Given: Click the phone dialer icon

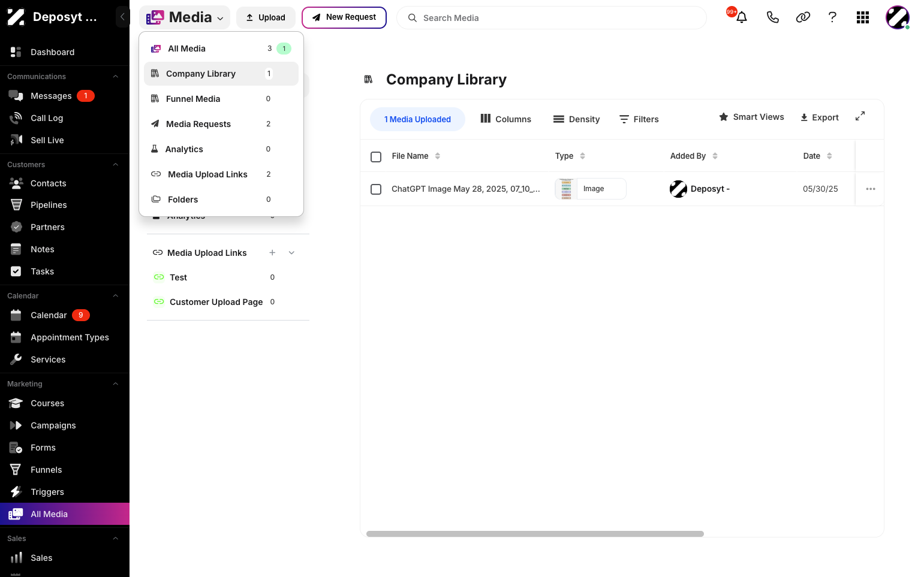Looking at the screenshot, I should pyautogui.click(x=772, y=17).
